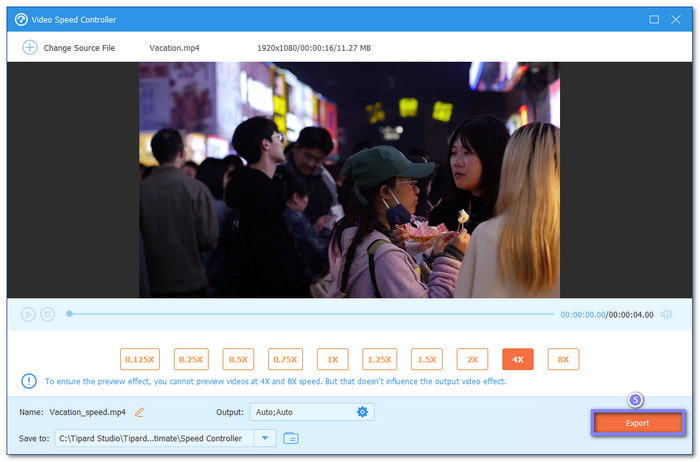Mute audio with the volume speaker icon
This screenshot has width=700, height=462.
667,314
